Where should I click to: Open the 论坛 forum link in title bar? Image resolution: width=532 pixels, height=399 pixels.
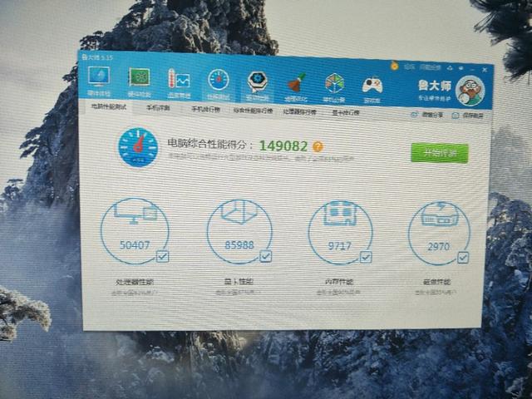[409, 66]
